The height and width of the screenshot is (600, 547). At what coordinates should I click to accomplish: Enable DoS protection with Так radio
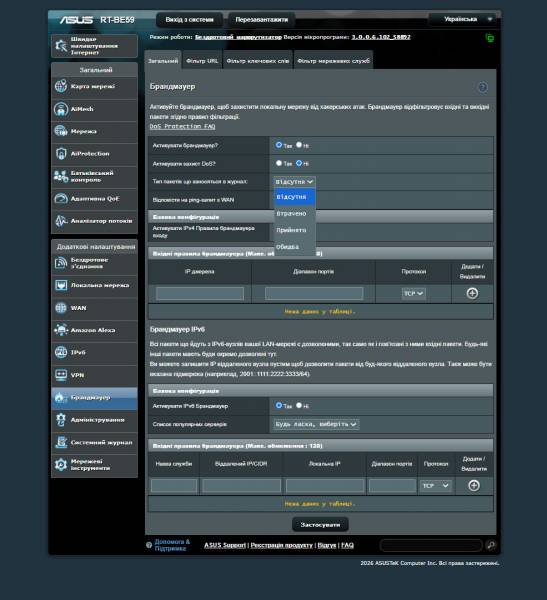click(279, 163)
